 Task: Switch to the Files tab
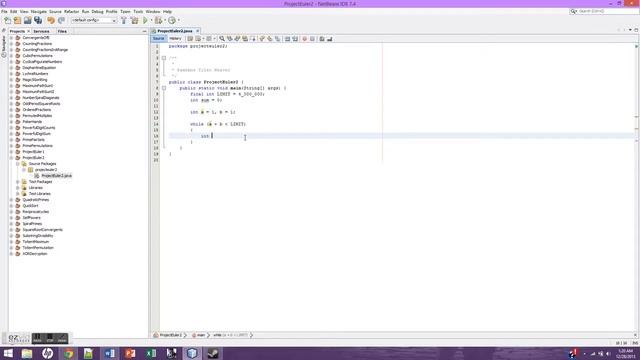[62, 31]
